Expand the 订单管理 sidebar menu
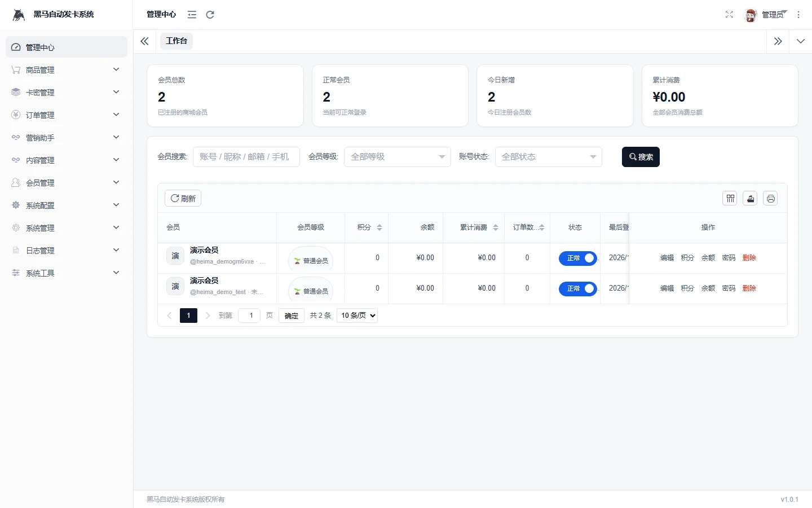Screen dimensions: 812x508 [x=67, y=115]
